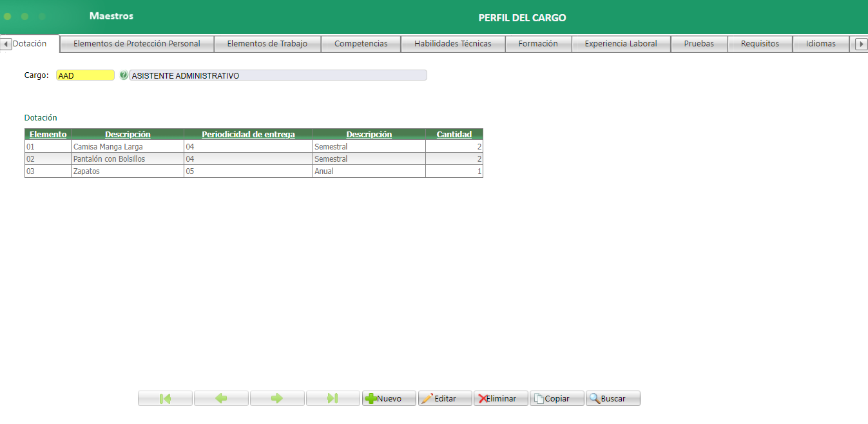
Task: Click the Cargo lookup help icon
Action: (x=124, y=75)
